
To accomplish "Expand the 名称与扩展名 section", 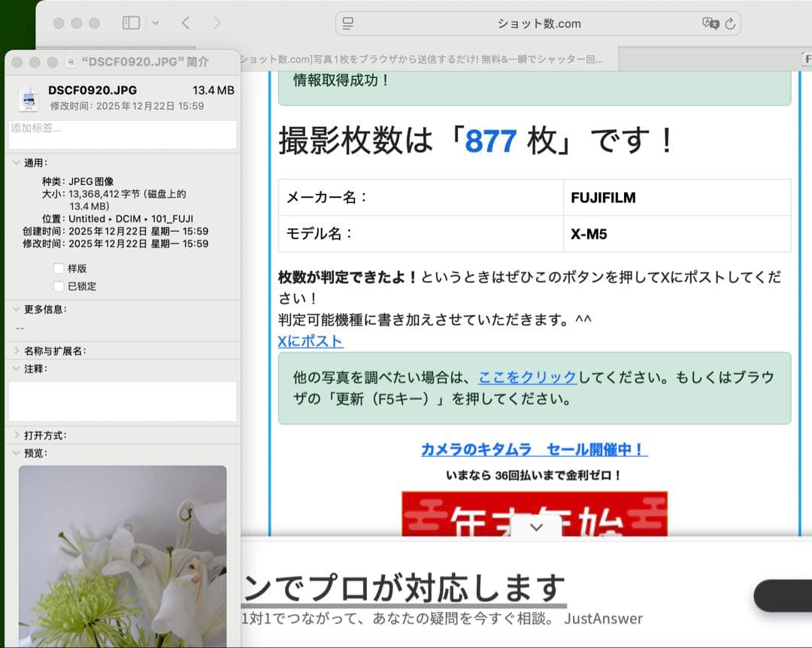I will point(17,350).
